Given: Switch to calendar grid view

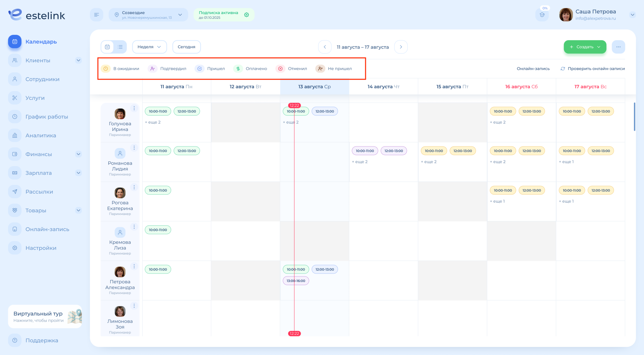Looking at the screenshot, I should pos(107,47).
